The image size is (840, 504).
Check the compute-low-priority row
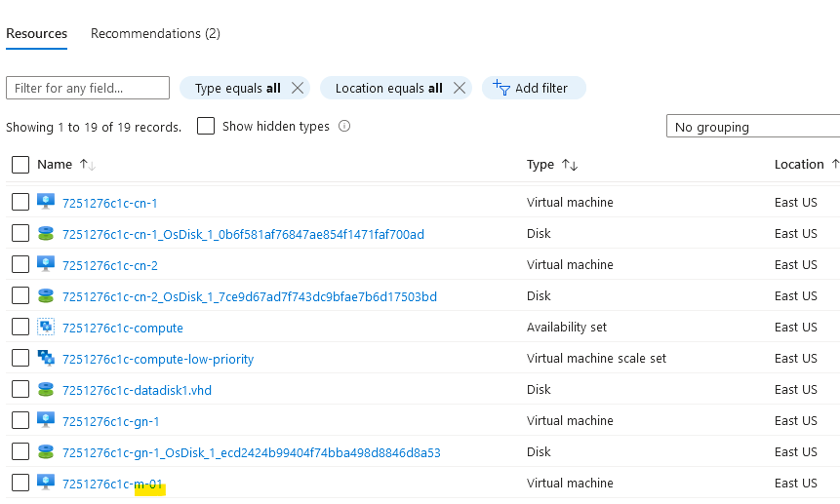20,358
